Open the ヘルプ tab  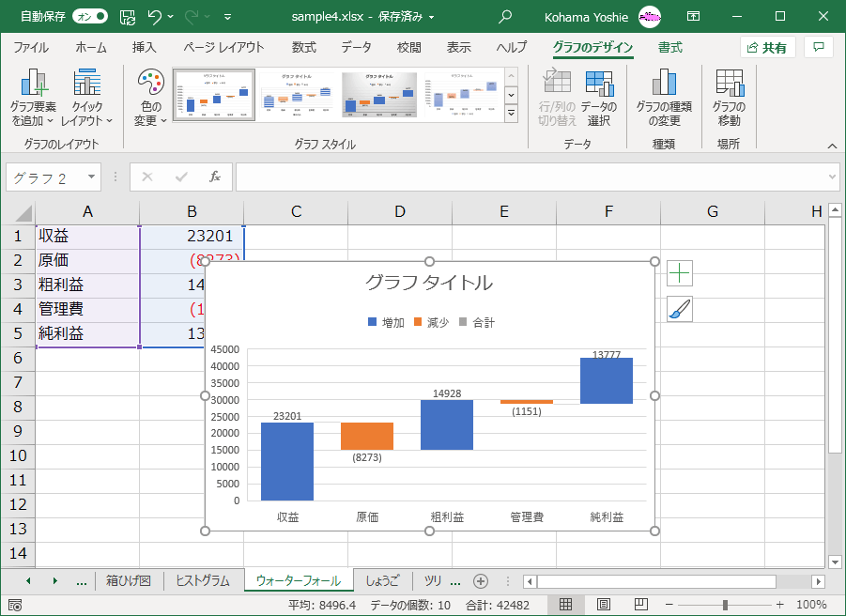point(512,48)
